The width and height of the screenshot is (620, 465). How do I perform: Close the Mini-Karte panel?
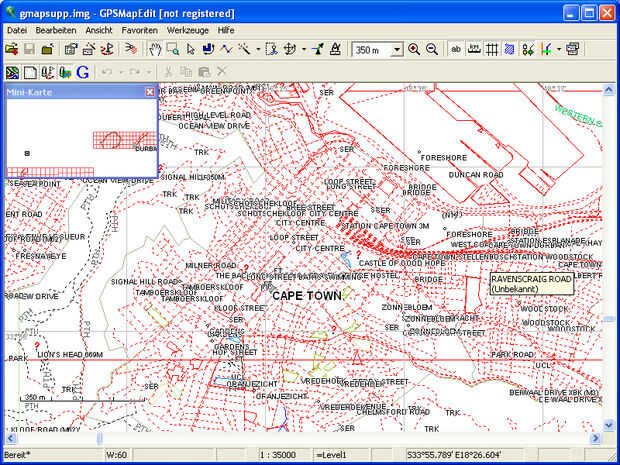(149, 91)
